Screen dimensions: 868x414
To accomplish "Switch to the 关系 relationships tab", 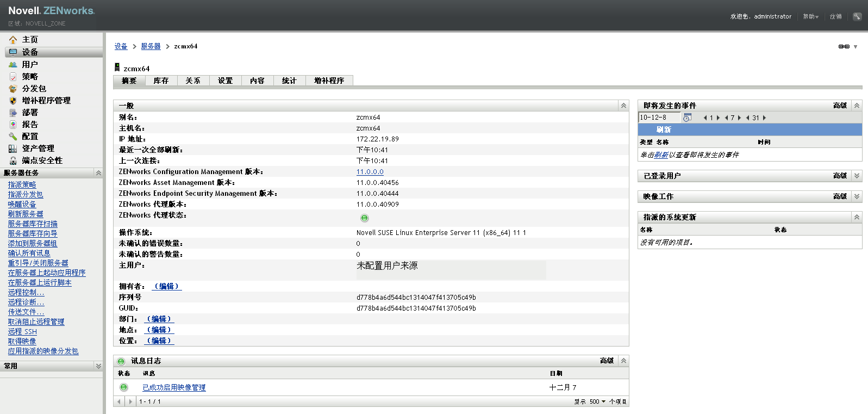I will click(x=193, y=81).
